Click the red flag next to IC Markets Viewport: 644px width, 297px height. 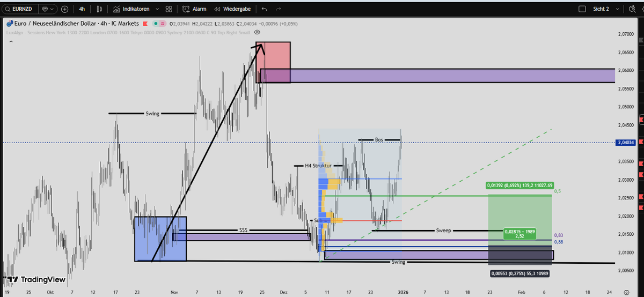click(145, 24)
